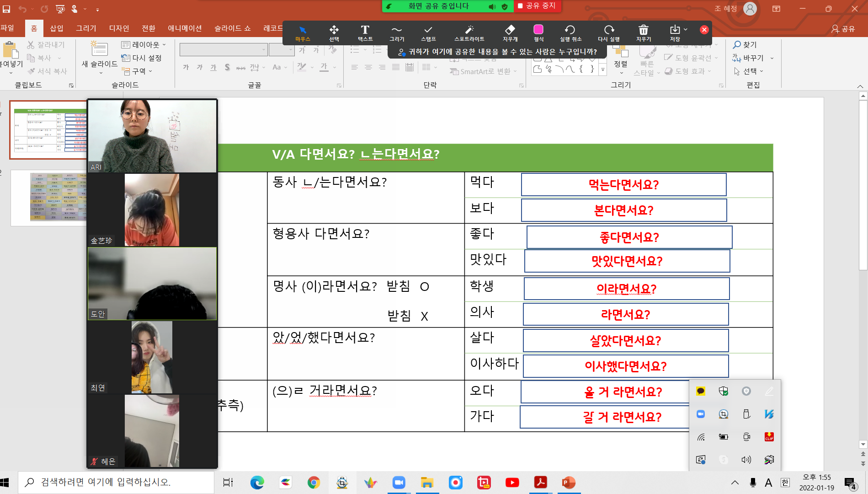Select the Zoom eraser tool
The width and height of the screenshot is (868, 494).
coord(510,33)
